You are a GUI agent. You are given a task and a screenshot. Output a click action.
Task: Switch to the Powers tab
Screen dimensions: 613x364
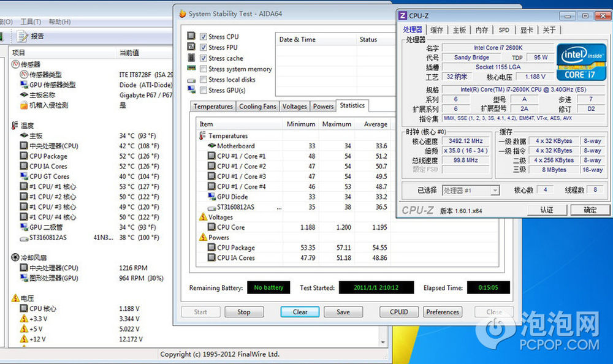click(x=323, y=107)
